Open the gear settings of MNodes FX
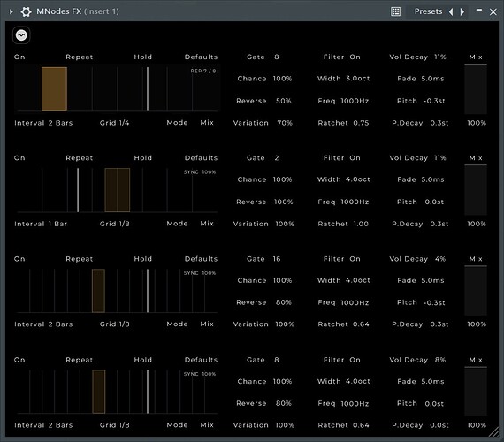The width and height of the screenshot is (504, 442). click(26, 11)
